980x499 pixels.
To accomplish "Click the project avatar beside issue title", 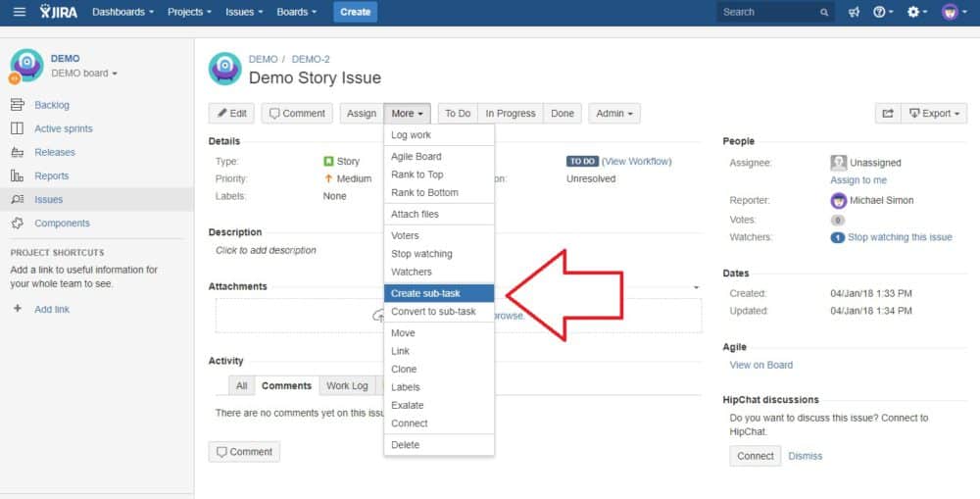I will tap(225, 69).
